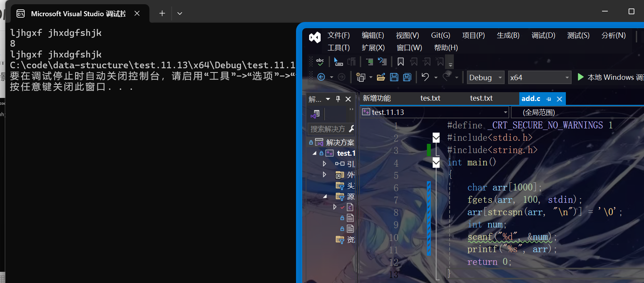This screenshot has height=283, width=644.
Task: Open the 帮助(H) menu
Action: pyautogui.click(x=446, y=48)
